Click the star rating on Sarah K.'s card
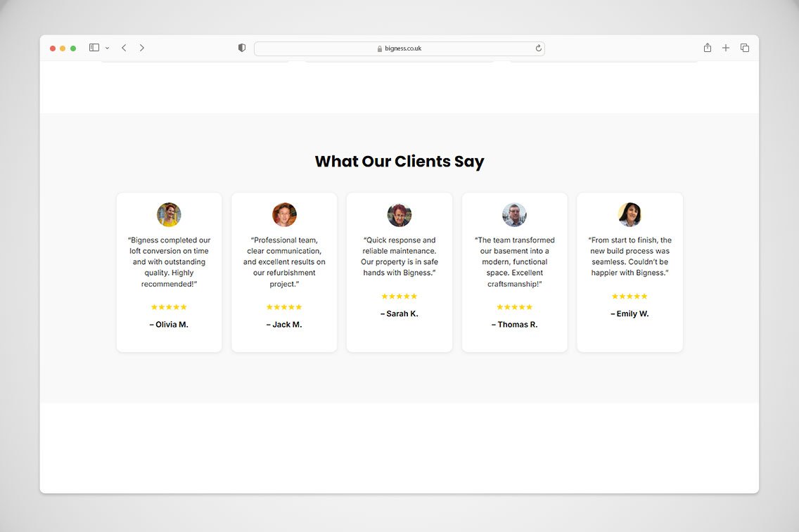The image size is (799, 532). point(399,297)
